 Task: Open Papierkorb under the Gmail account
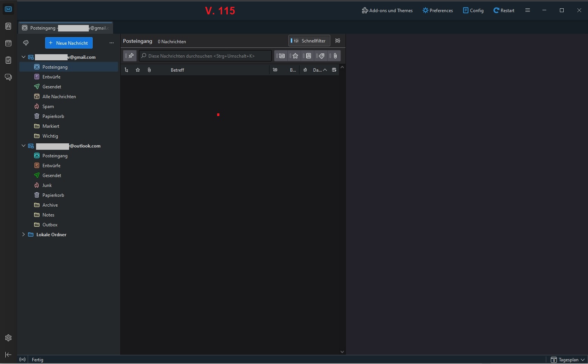(69, 116)
